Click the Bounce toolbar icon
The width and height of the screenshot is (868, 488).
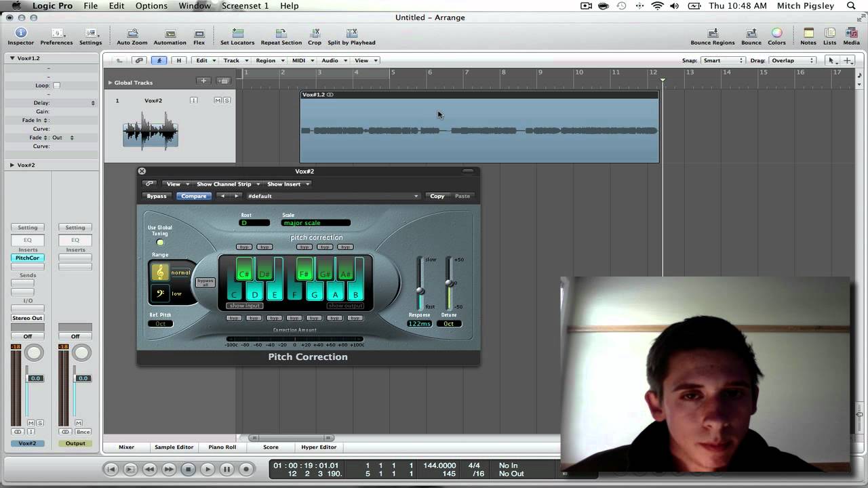pyautogui.click(x=751, y=37)
